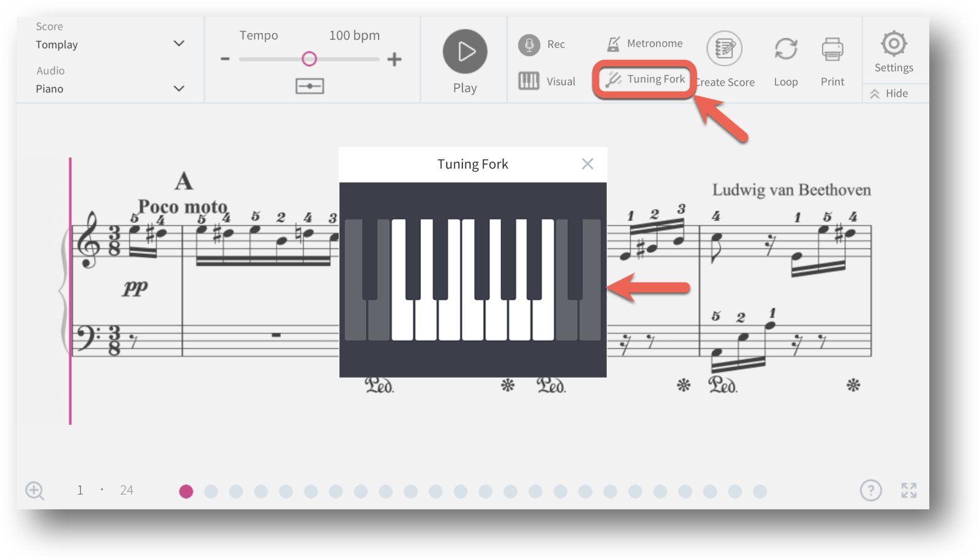Open the Create Score editor icon
The width and height of the screenshot is (980, 560).
click(x=725, y=48)
